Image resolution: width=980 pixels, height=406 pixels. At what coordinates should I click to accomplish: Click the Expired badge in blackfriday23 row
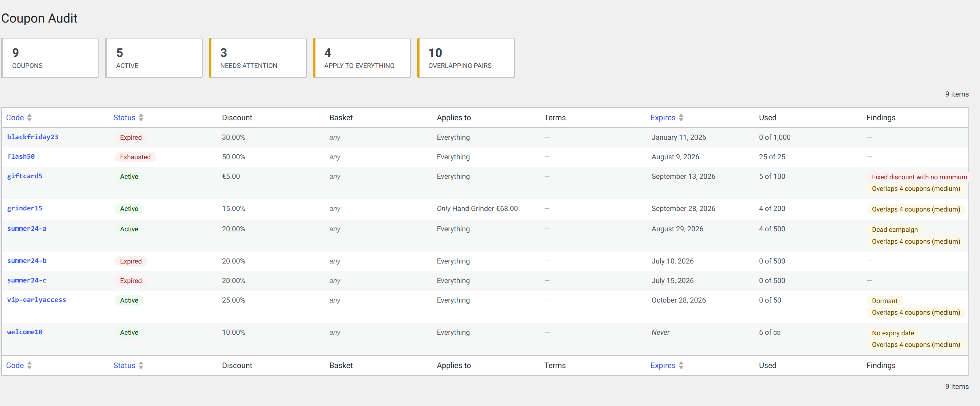click(131, 138)
